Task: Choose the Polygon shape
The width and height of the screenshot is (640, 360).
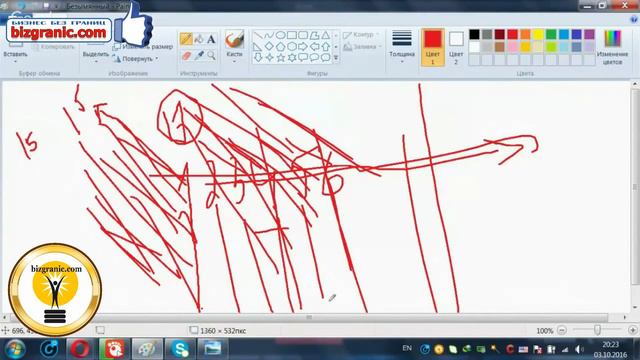Action: tap(314, 36)
